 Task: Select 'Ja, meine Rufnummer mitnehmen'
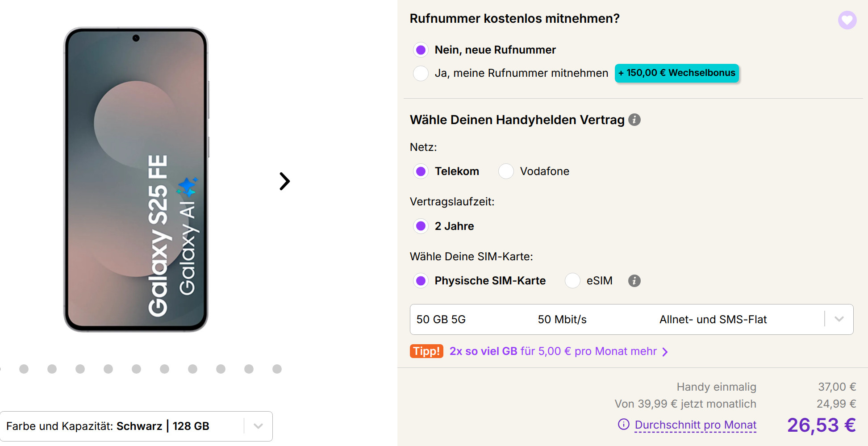click(420, 73)
